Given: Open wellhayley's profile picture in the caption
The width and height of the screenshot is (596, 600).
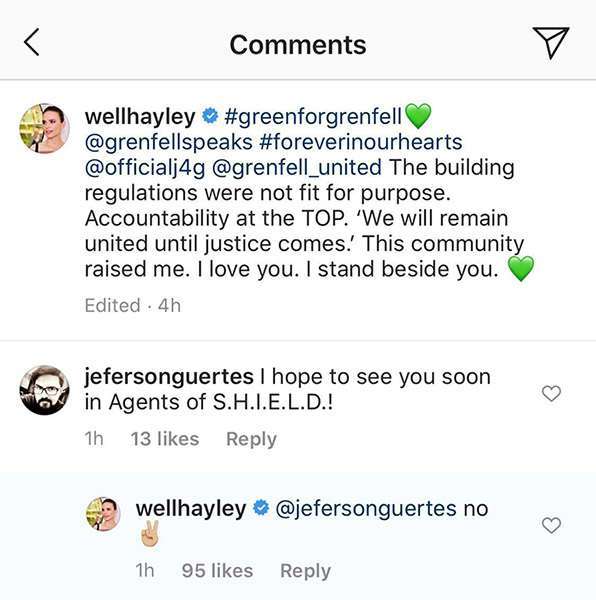Looking at the screenshot, I should pyautogui.click(x=44, y=128).
